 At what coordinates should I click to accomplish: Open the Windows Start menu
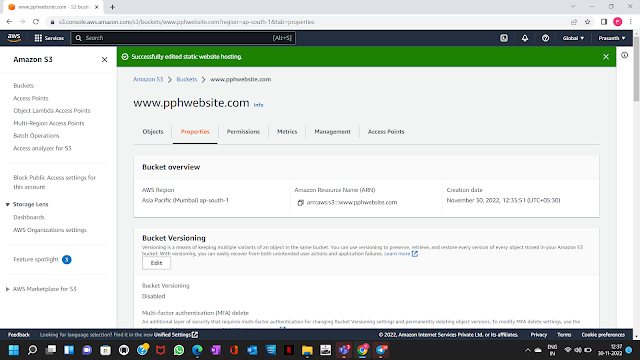coord(14,350)
